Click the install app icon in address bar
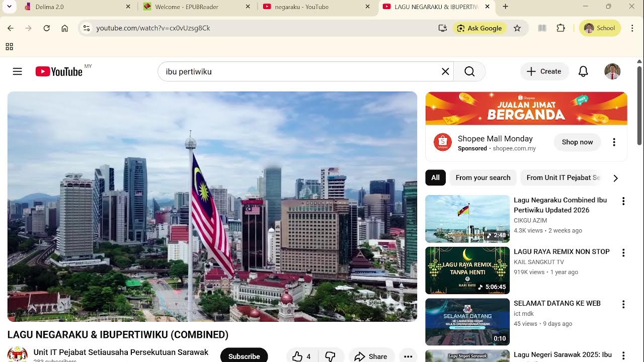 [443, 28]
